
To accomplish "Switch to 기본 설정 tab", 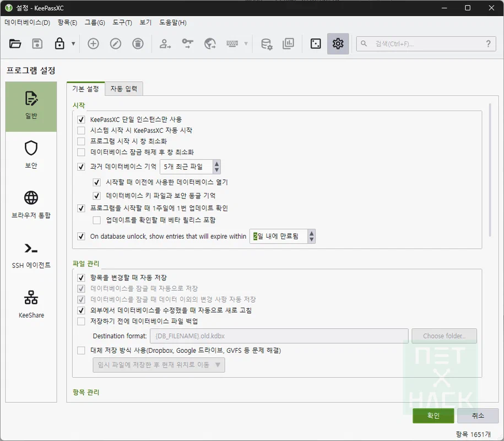I will pos(85,89).
